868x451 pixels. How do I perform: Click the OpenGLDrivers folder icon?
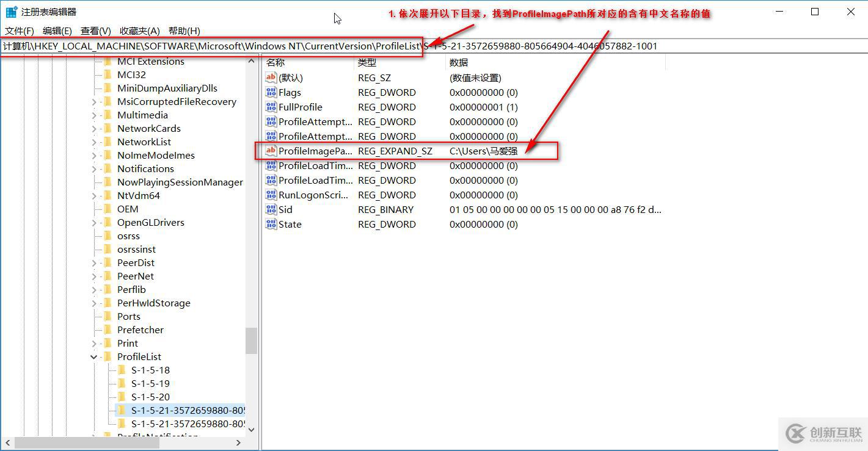point(108,222)
